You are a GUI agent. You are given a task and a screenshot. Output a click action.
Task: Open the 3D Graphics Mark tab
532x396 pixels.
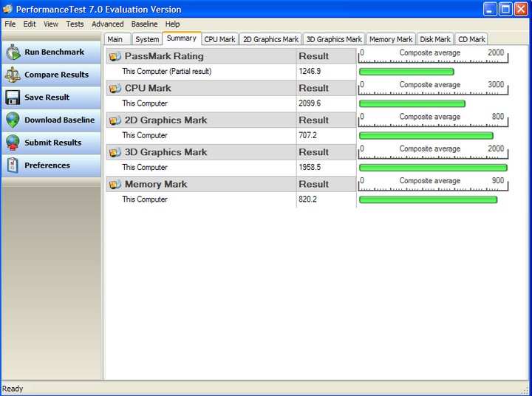pyautogui.click(x=334, y=39)
